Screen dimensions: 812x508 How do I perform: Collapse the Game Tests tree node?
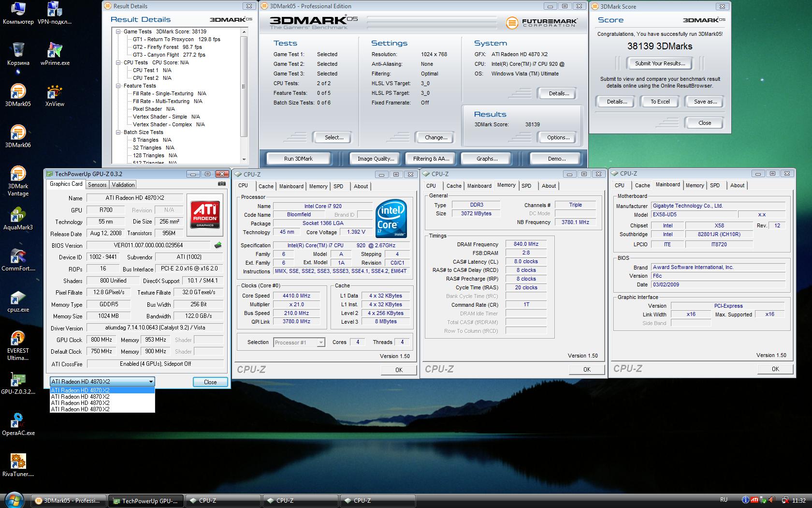point(118,31)
